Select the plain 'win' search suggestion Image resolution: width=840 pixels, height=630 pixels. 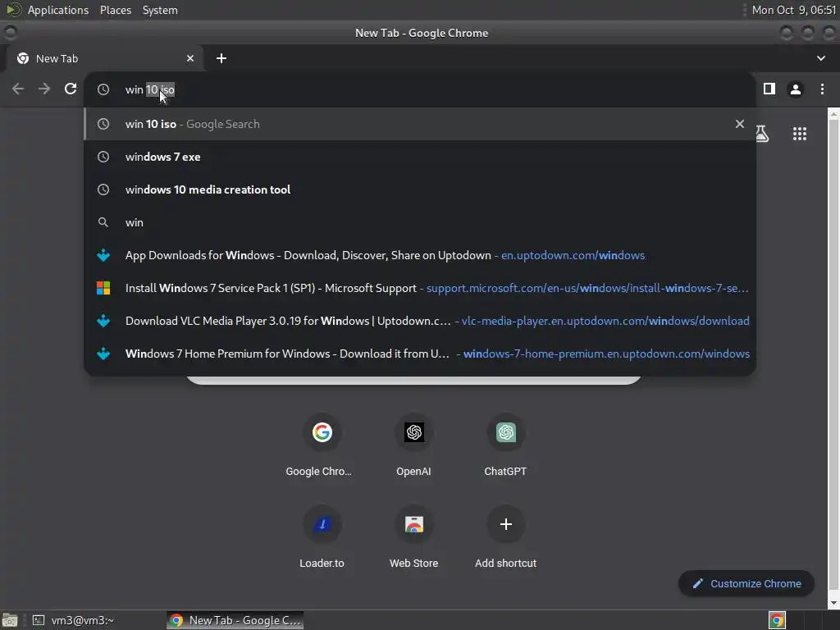tap(420, 222)
